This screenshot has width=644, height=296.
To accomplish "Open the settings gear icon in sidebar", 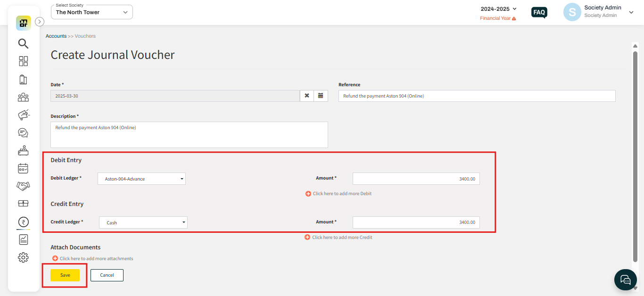I will (x=23, y=257).
